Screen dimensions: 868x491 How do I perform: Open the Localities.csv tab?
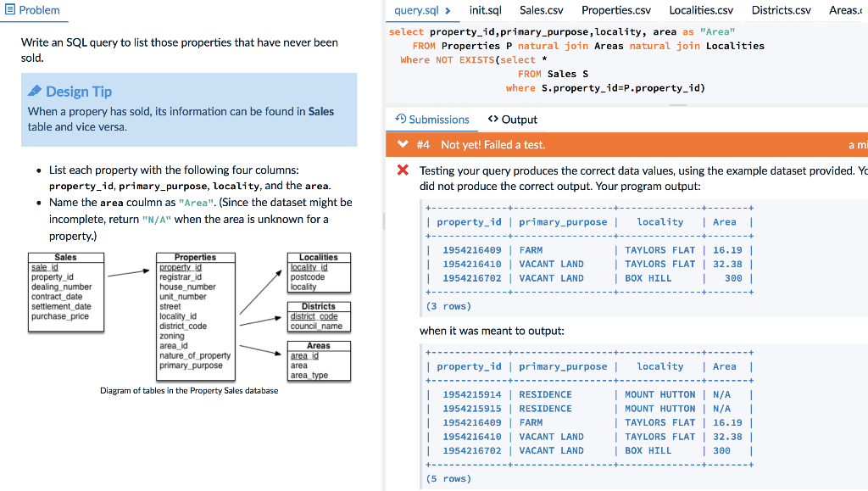click(x=701, y=11)
